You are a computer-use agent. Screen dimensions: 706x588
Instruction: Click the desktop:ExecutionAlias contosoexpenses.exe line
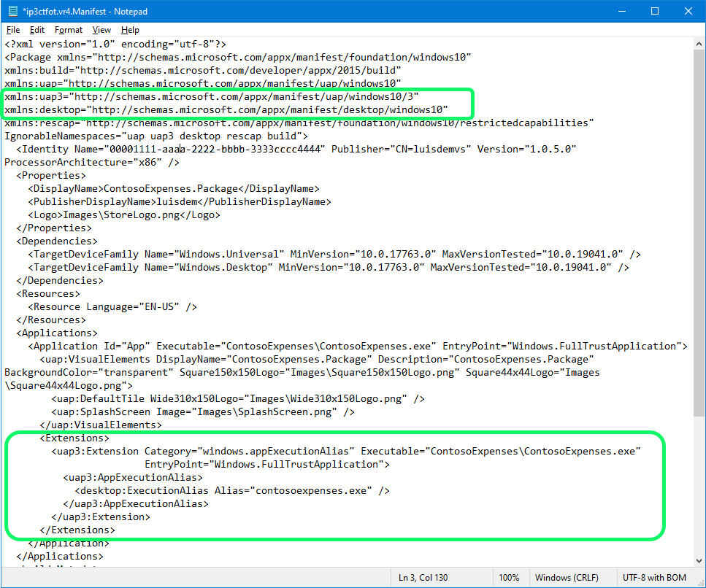point(232,490)
